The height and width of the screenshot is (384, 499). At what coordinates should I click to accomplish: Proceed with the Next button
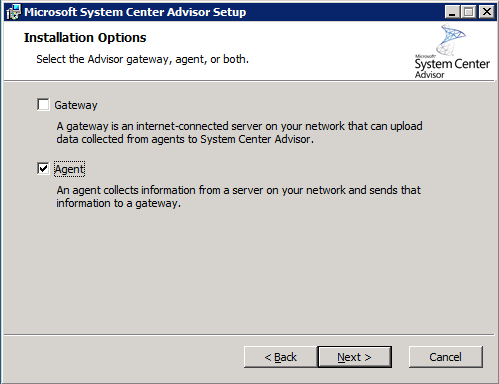click(x=354, y=357)
